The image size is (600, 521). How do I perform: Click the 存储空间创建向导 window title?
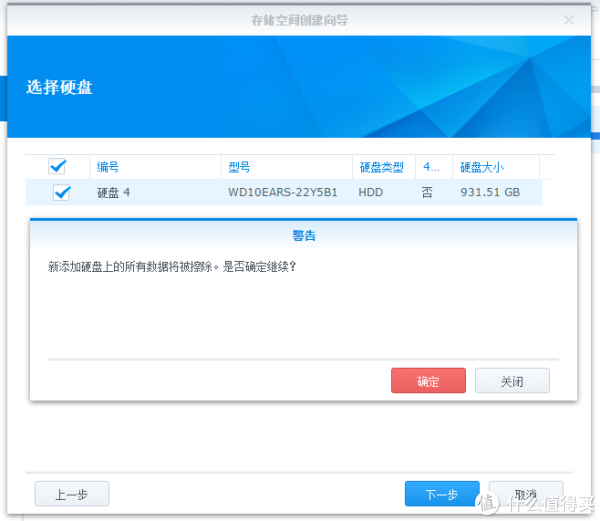point(298,20)
